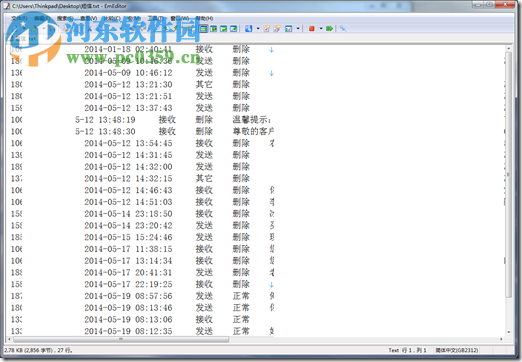The height and width of the screenshot is (362, 522).
Task: Click the blue tools icon at toolbar end
Action: coord(343,29)
